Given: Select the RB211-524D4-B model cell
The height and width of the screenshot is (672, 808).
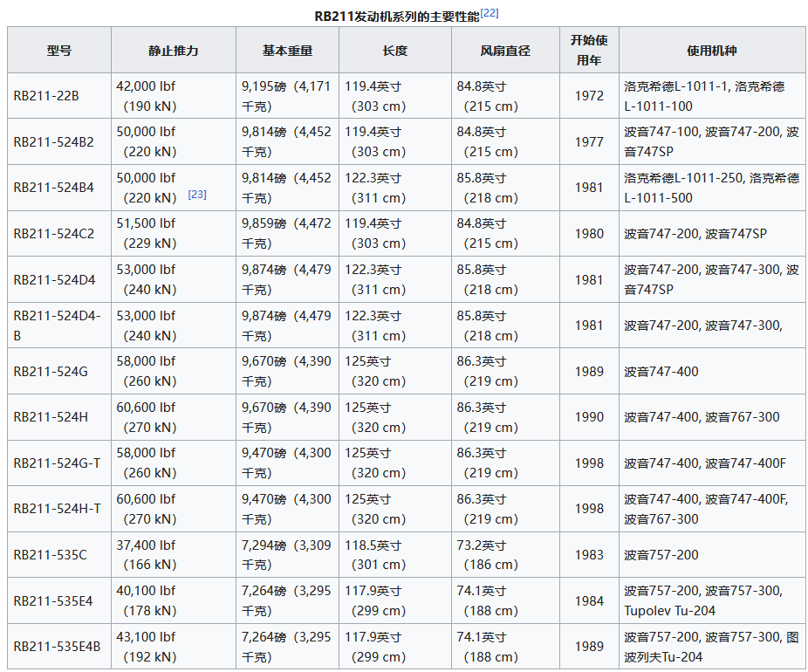Looking at the screenshot, I should point(59,326).
